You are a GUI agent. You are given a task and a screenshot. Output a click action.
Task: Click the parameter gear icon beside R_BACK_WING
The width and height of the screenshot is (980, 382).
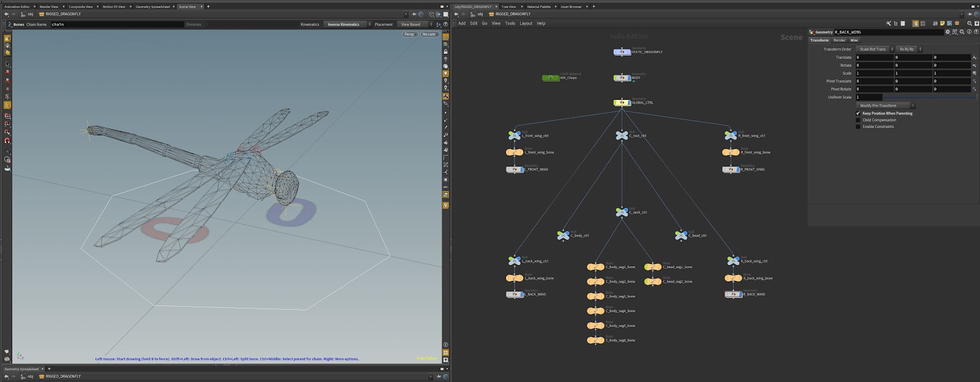[948, 32]
